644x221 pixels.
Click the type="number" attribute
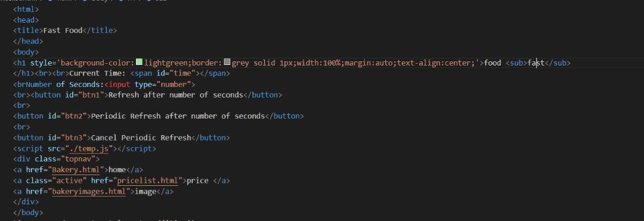coord(163,85)
